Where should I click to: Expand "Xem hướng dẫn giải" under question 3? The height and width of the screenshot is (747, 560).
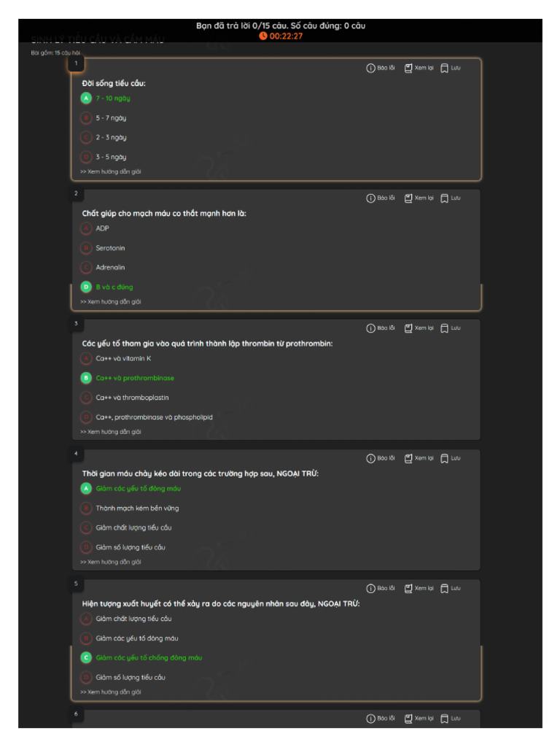coord(111,432)
